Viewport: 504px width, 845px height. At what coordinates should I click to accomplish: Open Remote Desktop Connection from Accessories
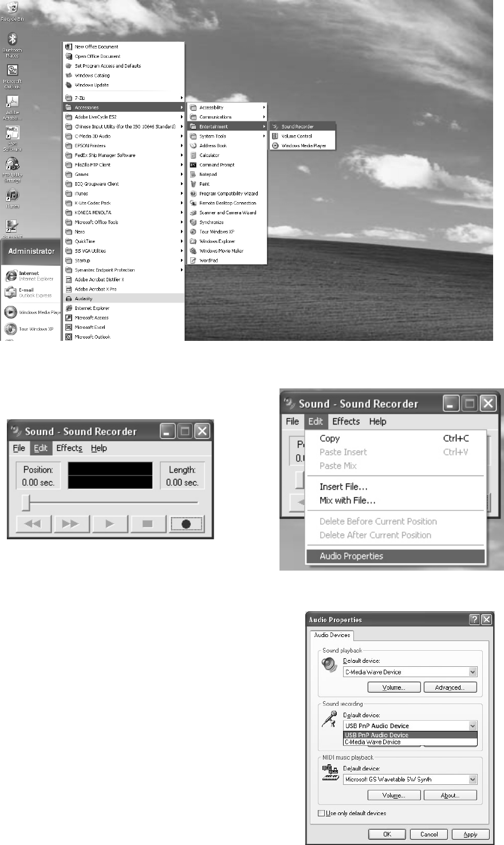coord(227,203)
